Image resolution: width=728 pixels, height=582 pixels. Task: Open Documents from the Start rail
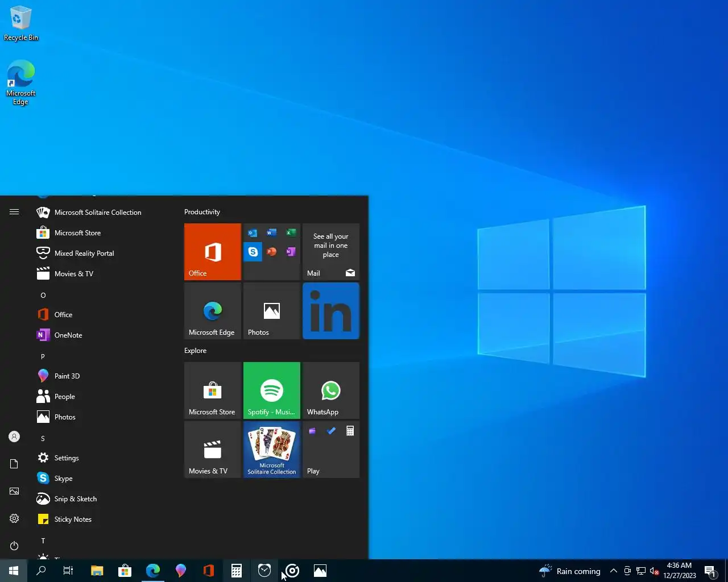click(x=14, y=464)
